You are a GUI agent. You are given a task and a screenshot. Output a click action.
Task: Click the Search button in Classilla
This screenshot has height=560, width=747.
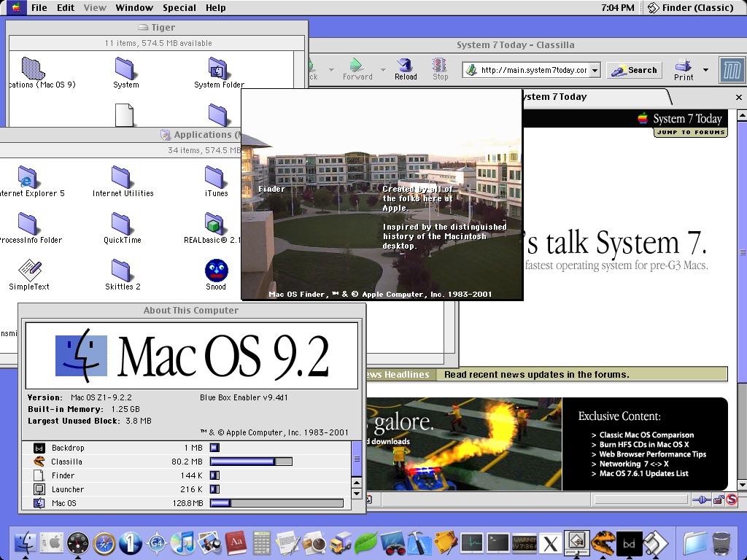[635, 70]
